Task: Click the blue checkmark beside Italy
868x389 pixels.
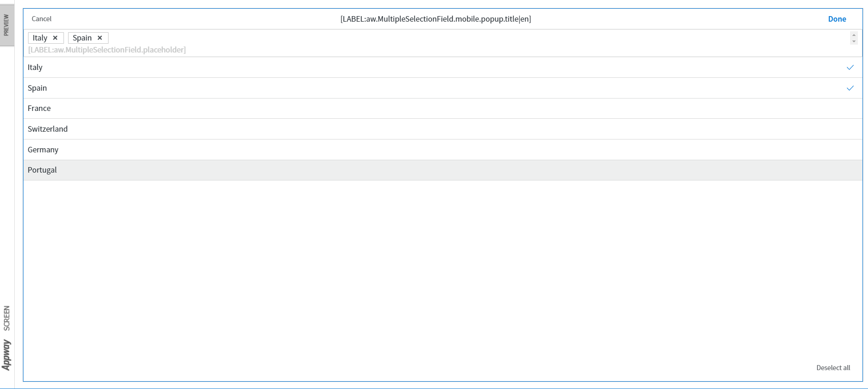Action: [x=850, y=68]
